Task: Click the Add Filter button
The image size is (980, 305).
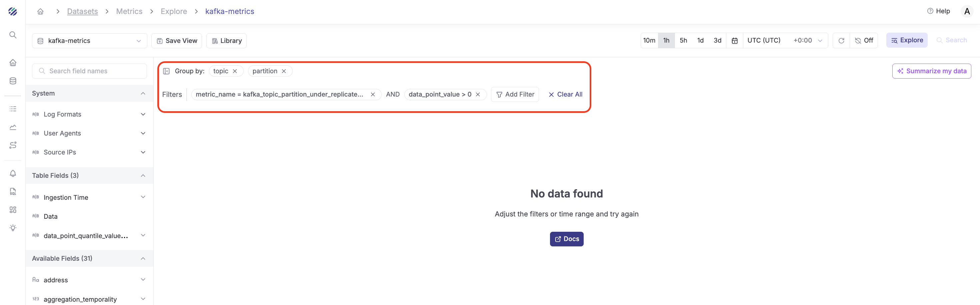Action: [x=515, y=95]
